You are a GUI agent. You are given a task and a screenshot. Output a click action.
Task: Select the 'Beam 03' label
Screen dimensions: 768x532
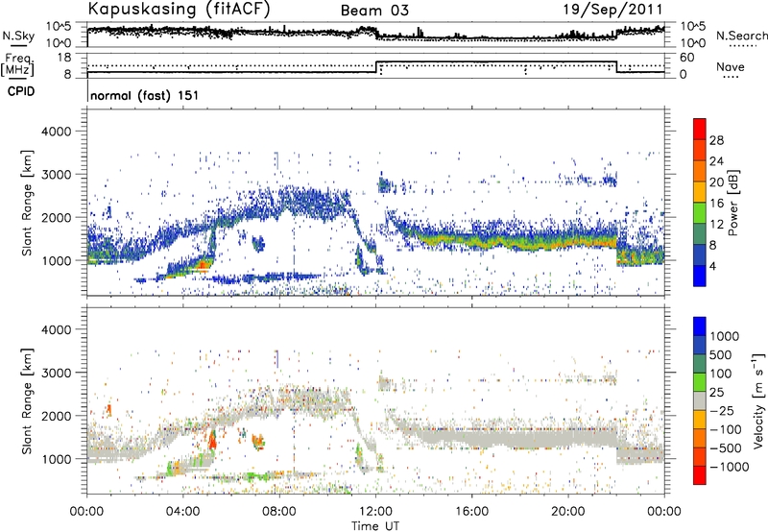click(374, 11)
